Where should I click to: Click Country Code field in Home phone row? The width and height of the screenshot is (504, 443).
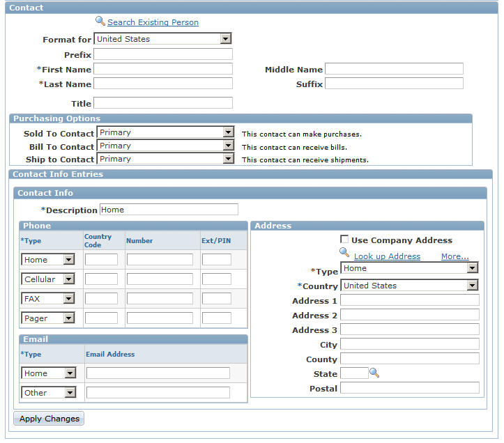(101, 260)
